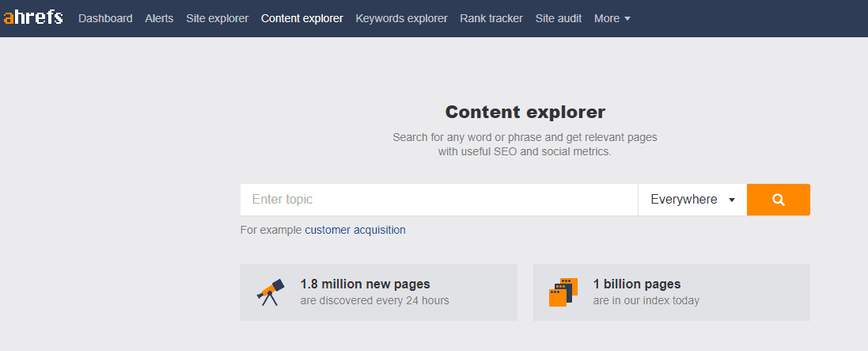The height and width of the screenshot is (351, 868).
Task: Click the Everywhere dropdown arrow
Action: (732, 200)
